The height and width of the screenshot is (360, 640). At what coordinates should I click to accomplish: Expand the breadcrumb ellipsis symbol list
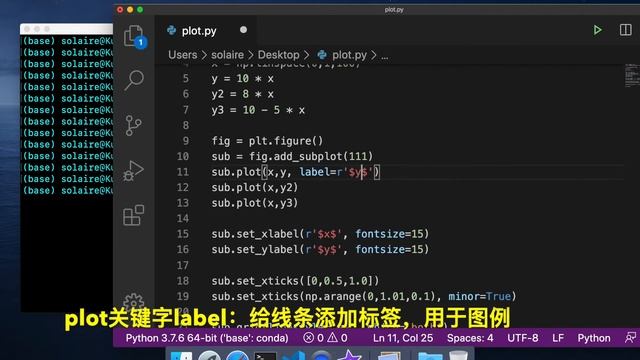[384, 56]
